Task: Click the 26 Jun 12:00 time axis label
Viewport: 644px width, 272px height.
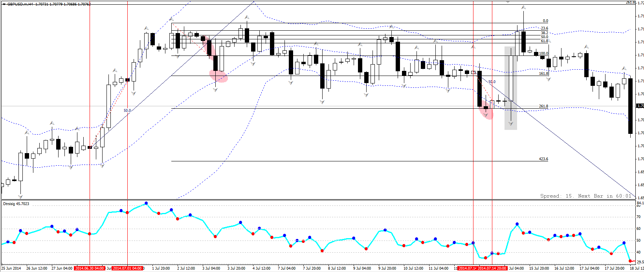Action: pyautogui.click(x=37, y=268)
